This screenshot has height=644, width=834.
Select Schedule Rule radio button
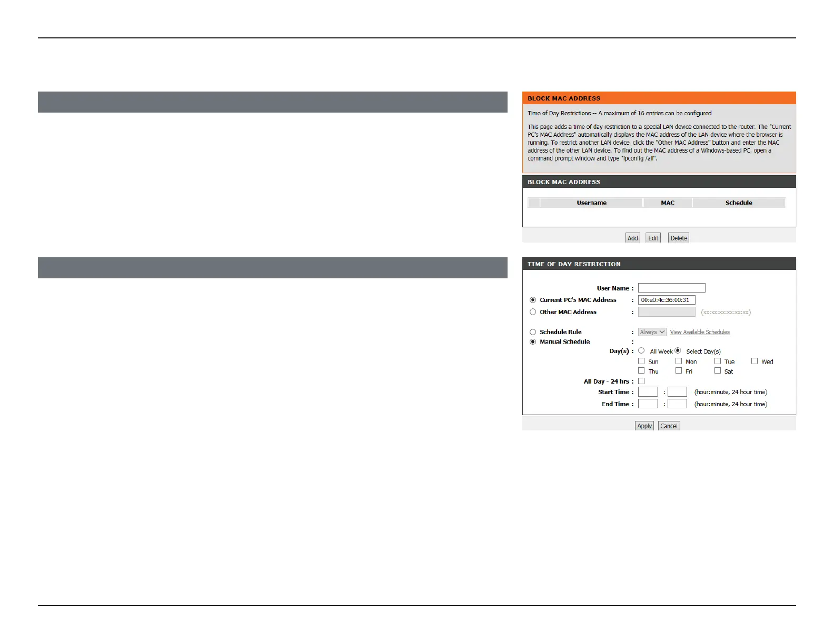(533, 332)
